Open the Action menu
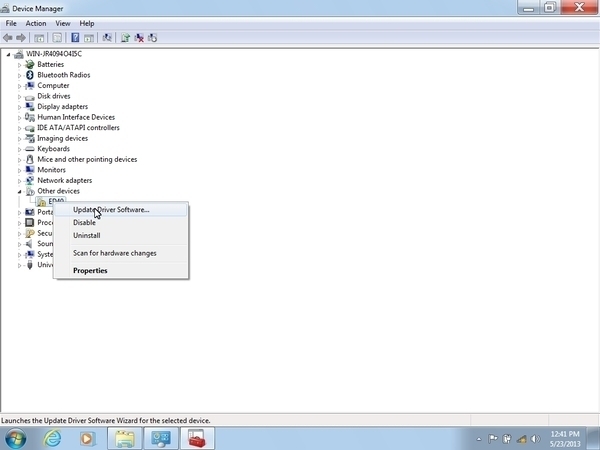The image size is (600, 450). [36, 23]
